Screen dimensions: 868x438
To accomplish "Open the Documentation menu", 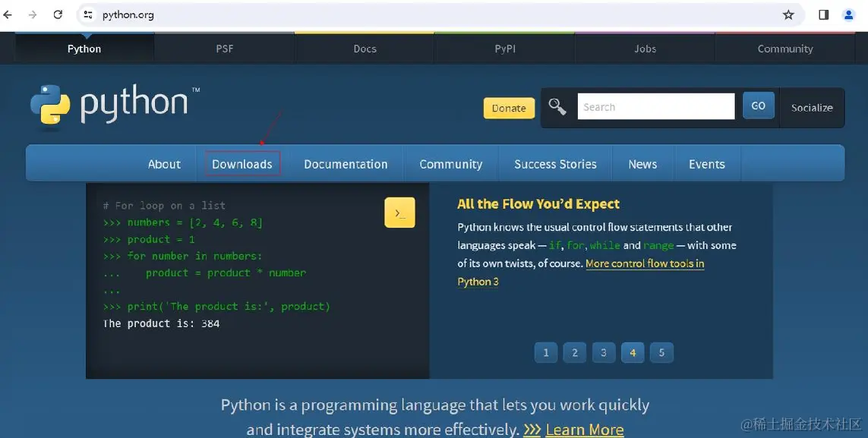I will (x=346, y=164).
